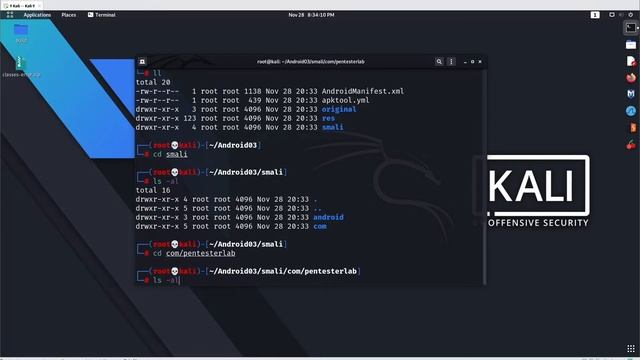Click the terminal search magnifier icon

point(439,62)
